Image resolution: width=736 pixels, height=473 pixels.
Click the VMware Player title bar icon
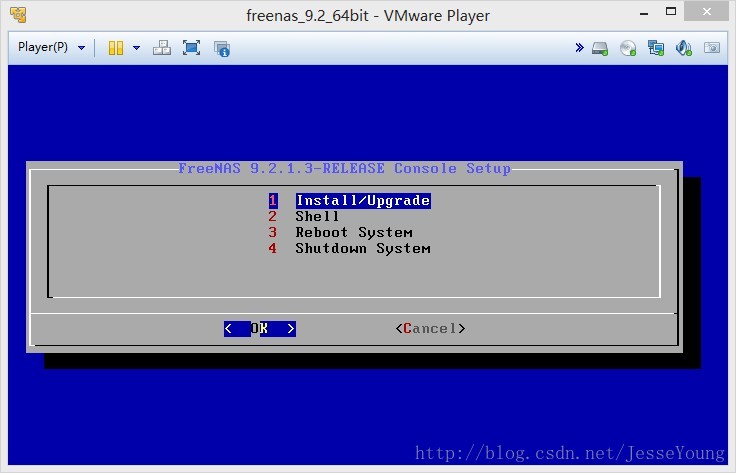coord(18,15)
